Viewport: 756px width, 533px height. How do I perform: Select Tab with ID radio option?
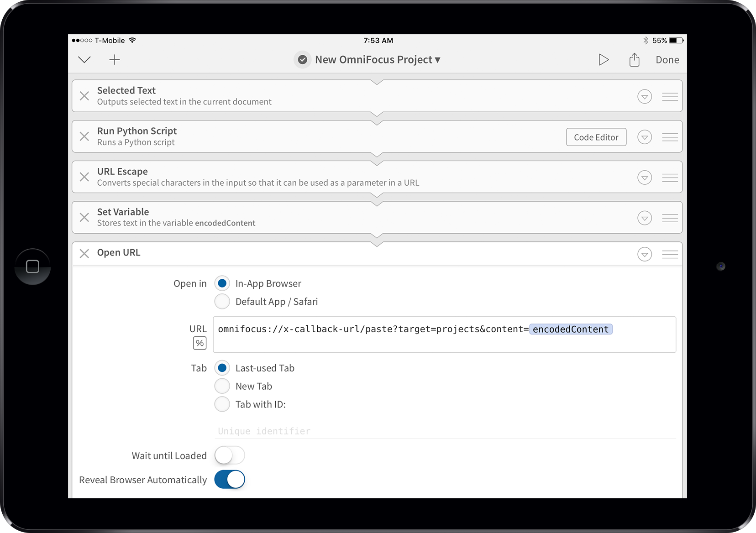point(222,404)
